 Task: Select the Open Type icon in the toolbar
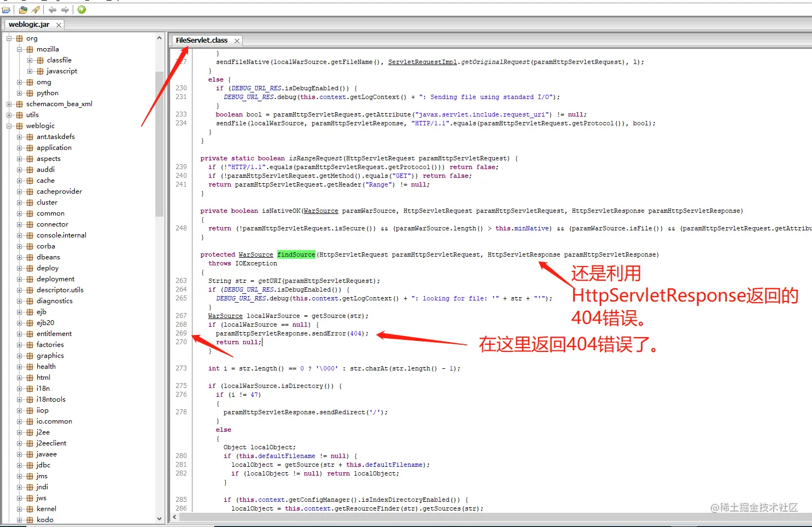pyautogui.click(x=22, y=9)
